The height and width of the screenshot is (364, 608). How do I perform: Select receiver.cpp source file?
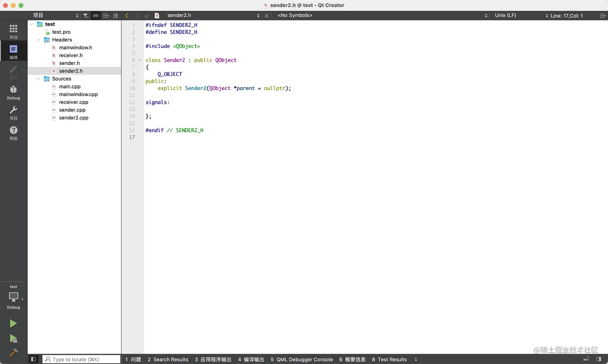click(x=74, y=102)
